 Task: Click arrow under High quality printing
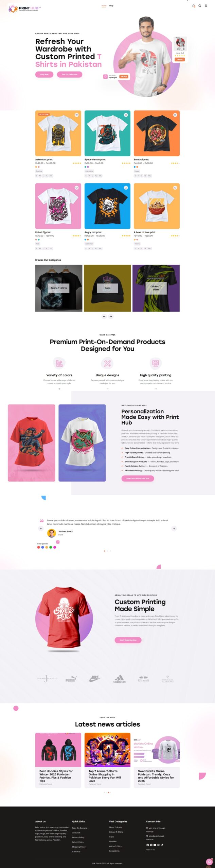pos(156,389)
